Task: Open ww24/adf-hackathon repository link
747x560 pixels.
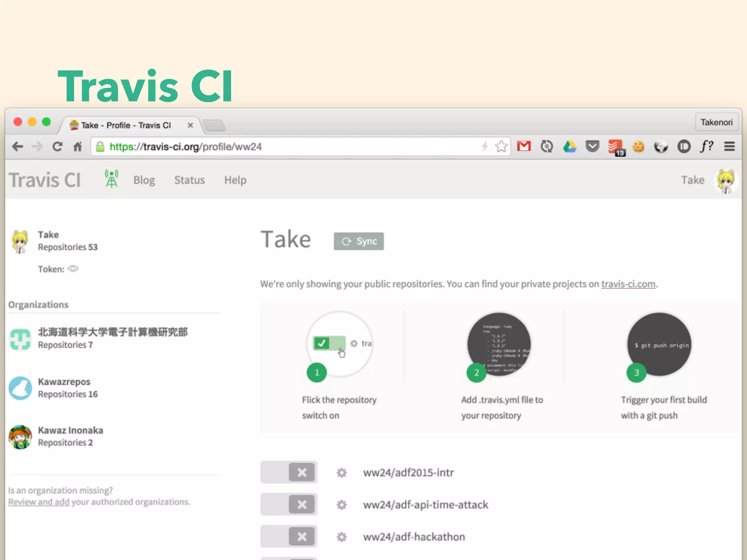Action: pyautogui.click(x=414, y=537)
